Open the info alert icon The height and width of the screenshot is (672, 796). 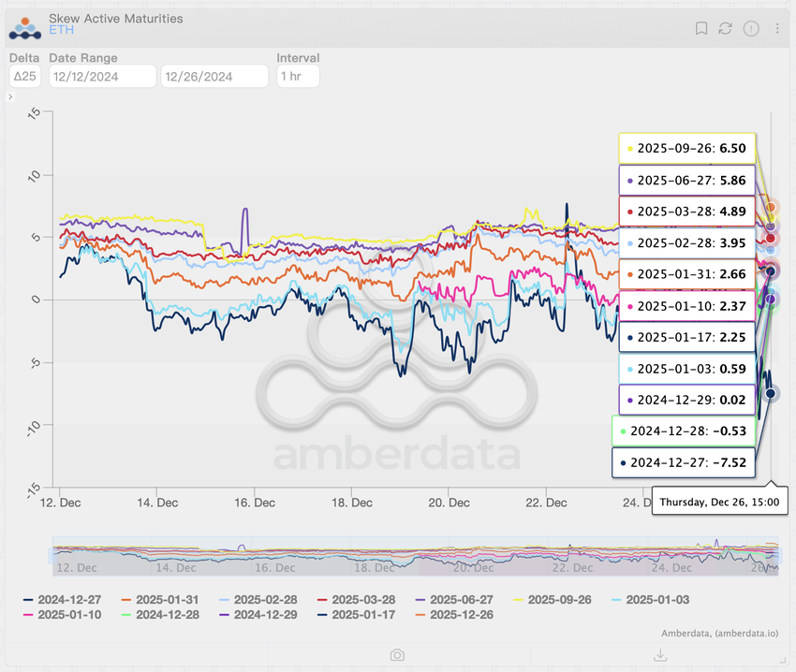click(751, 28)
